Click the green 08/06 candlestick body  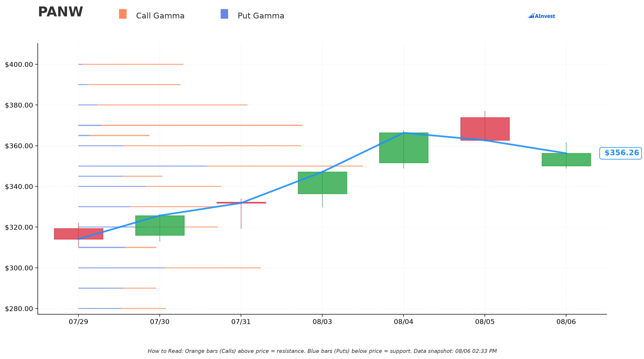click(566, 160)
